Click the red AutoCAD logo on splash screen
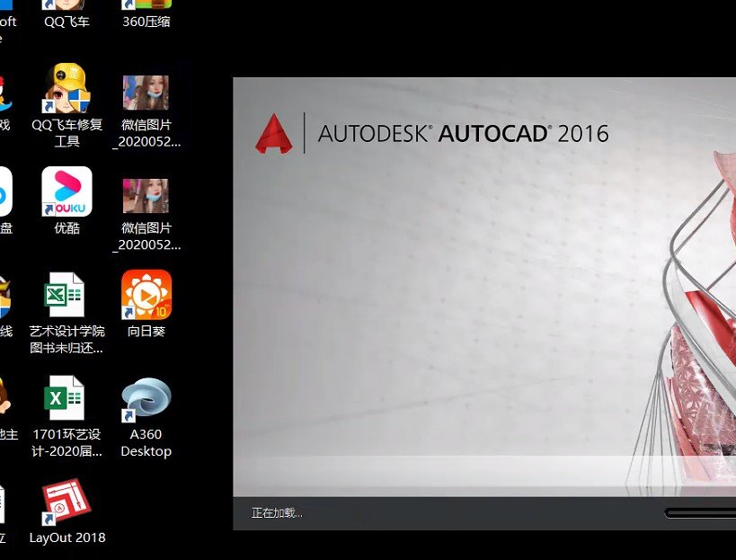The image size is (736, 560). (x=274, y=134)
